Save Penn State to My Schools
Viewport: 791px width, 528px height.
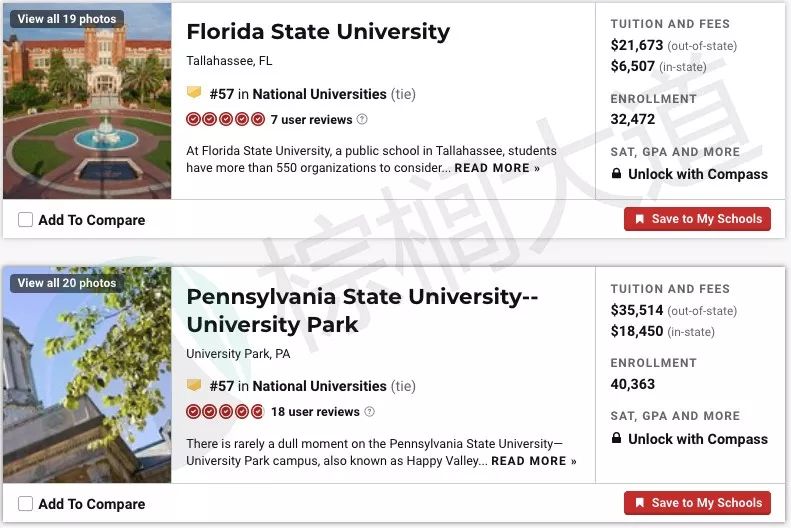697,503
